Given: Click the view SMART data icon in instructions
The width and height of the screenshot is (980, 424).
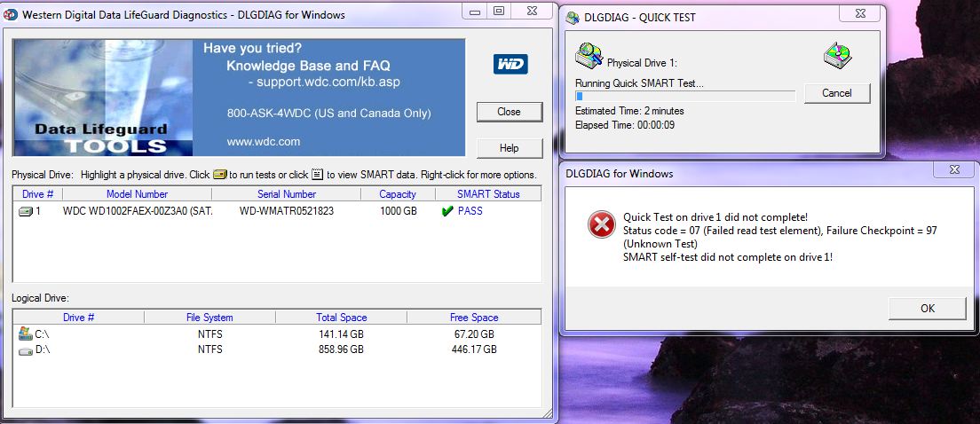Looking at the screenshot, I should 318,174.
